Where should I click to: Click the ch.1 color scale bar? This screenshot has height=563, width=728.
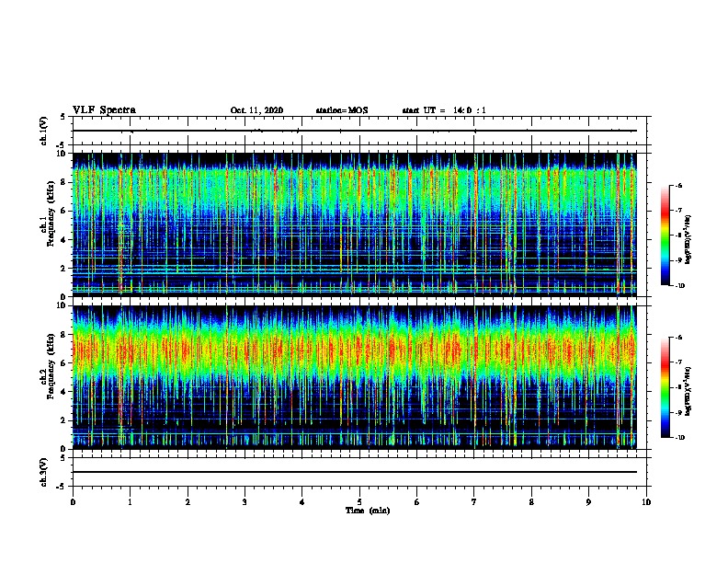(665, 236)
